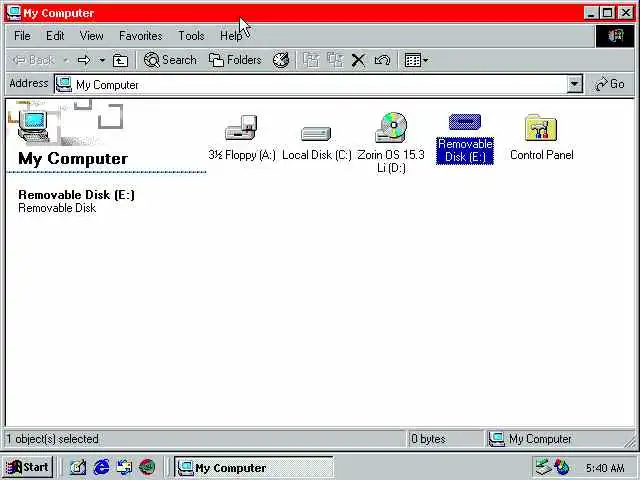Maximize the My Computer window
640x480 pixels.
tap(608, 13)
